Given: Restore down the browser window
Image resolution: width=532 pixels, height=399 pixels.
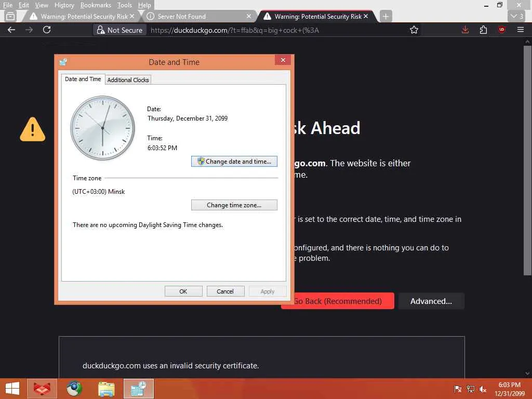Looking at the screenshot, I should 499,5.
